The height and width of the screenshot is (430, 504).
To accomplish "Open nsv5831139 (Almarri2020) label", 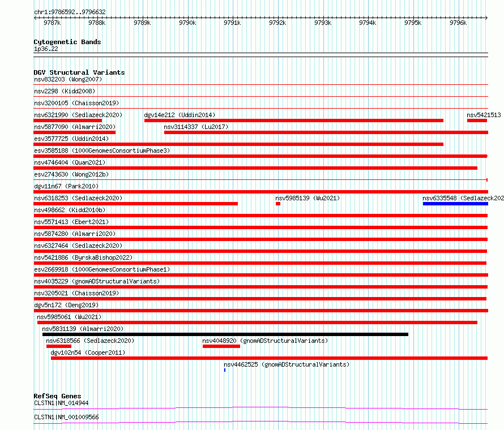I will coord(83,329).
